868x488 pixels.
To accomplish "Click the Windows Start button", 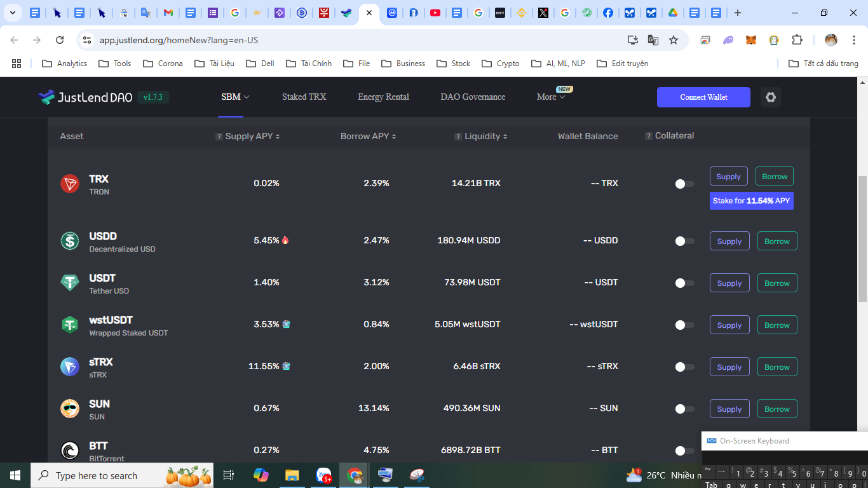I will pos(15,475).
